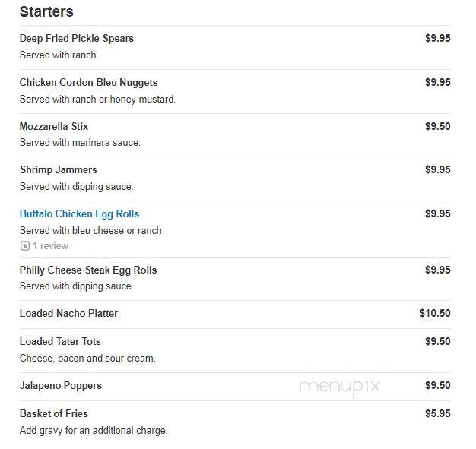This screenshot has width=476, height=449.
Task: Select the Jalapeno Poppers item
Action: (61, 386)
